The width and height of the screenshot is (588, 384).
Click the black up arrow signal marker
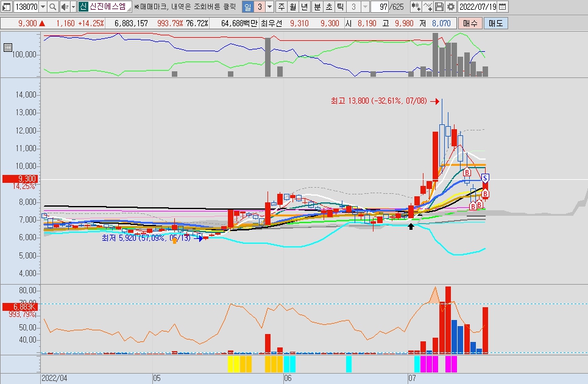411,226
